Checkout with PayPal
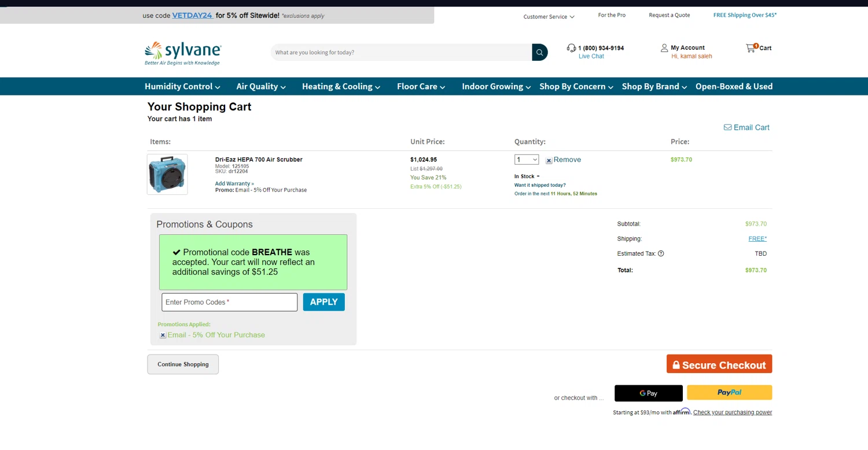 [x=729, y=392]
